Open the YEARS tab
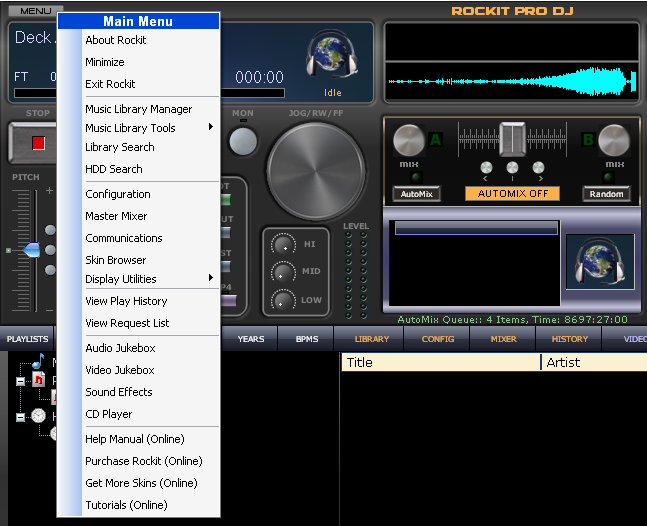 [250, 339]
